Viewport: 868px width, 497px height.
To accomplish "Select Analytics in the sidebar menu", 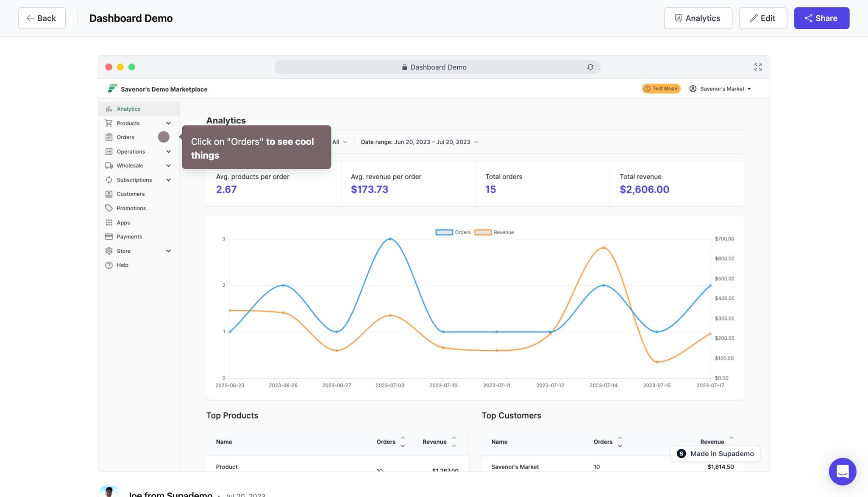I will pos(128,109).
